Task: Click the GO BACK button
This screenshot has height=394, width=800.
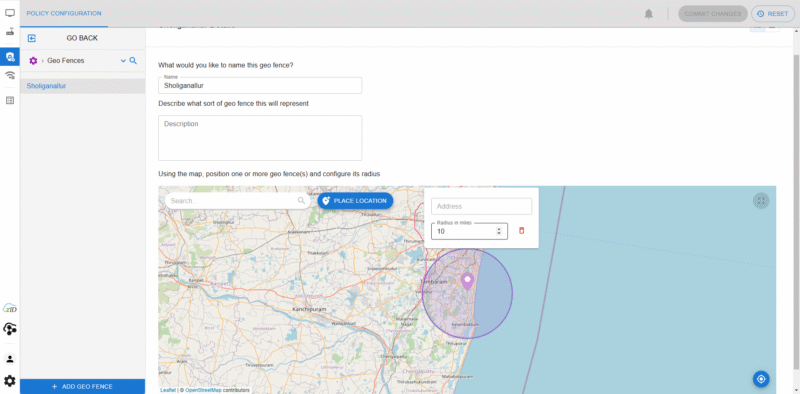Action: 82,38
